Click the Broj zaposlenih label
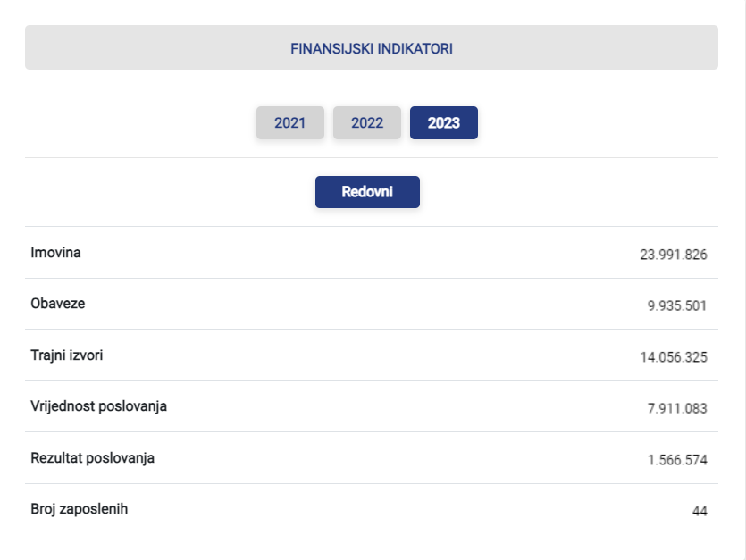 pos(79,509)
